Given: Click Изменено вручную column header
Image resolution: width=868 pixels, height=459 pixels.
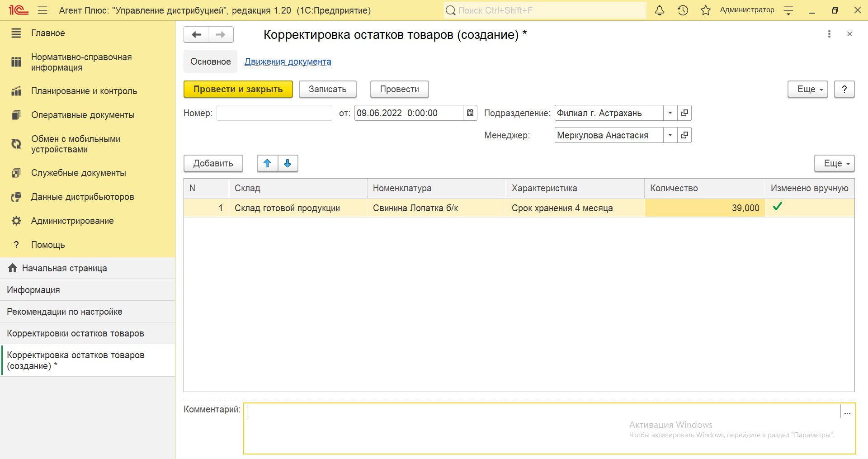Looking at the screenshot, I should tap(810, 188).
